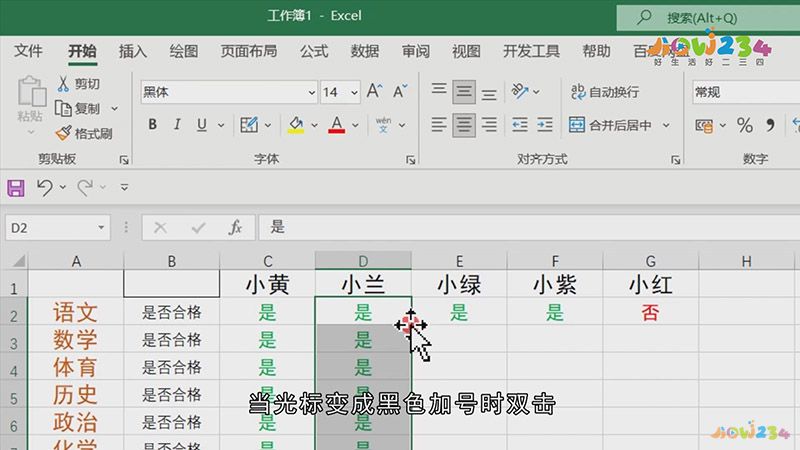Select column G header
This screenshot has width=800, height=450.
651,261
